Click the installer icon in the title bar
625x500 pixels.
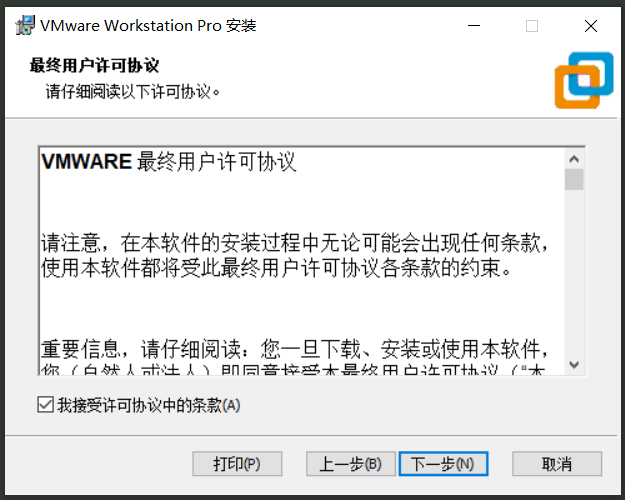[25, 25]
